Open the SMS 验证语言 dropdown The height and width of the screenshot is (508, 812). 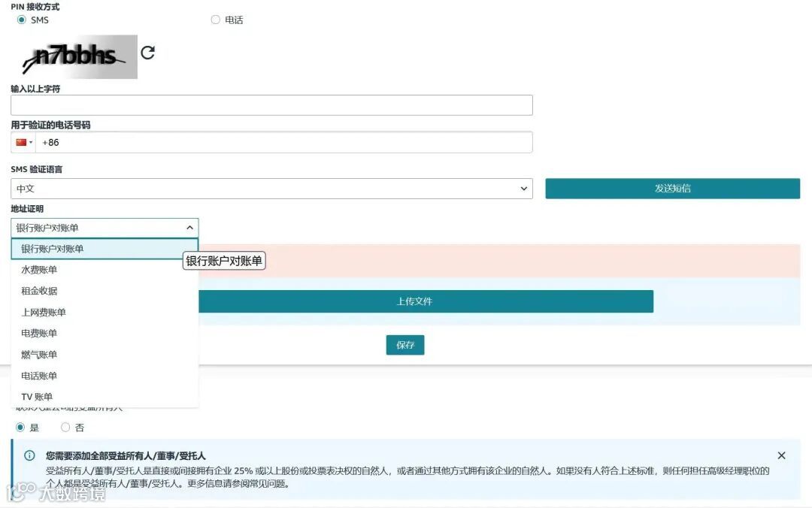[x=271, y=189]
